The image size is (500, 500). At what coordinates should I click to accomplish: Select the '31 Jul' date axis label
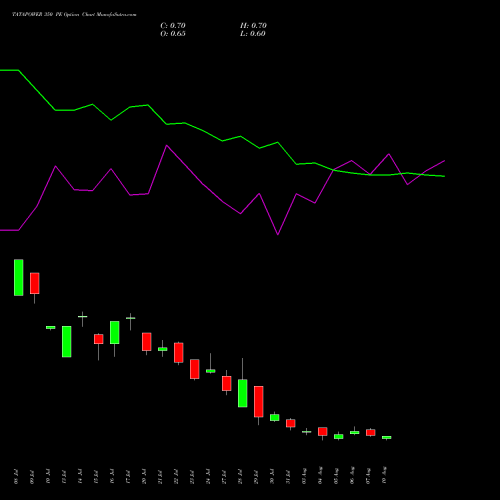tap(288, 476)
